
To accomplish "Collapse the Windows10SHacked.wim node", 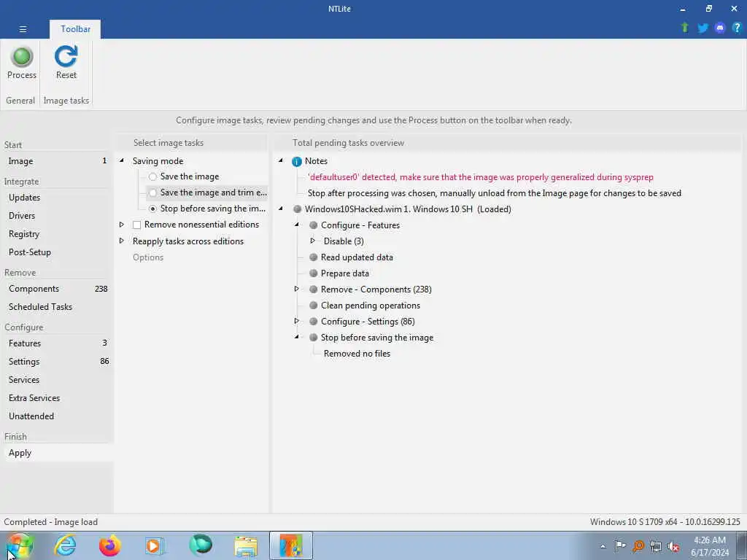I will (281, 209).
